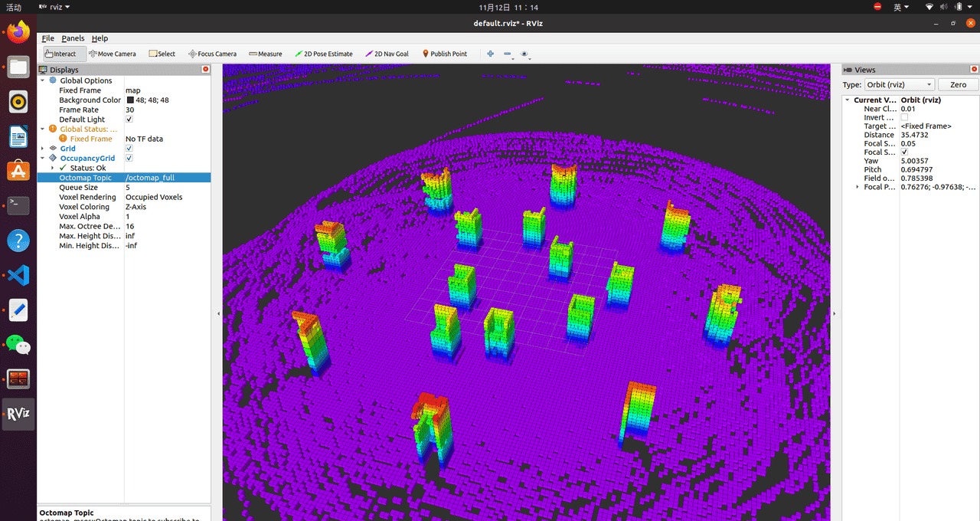Viewport: 980px width, 521px height.
Task: Open Visual Studio Code from the dock
Action: click(x=18, y=274)
